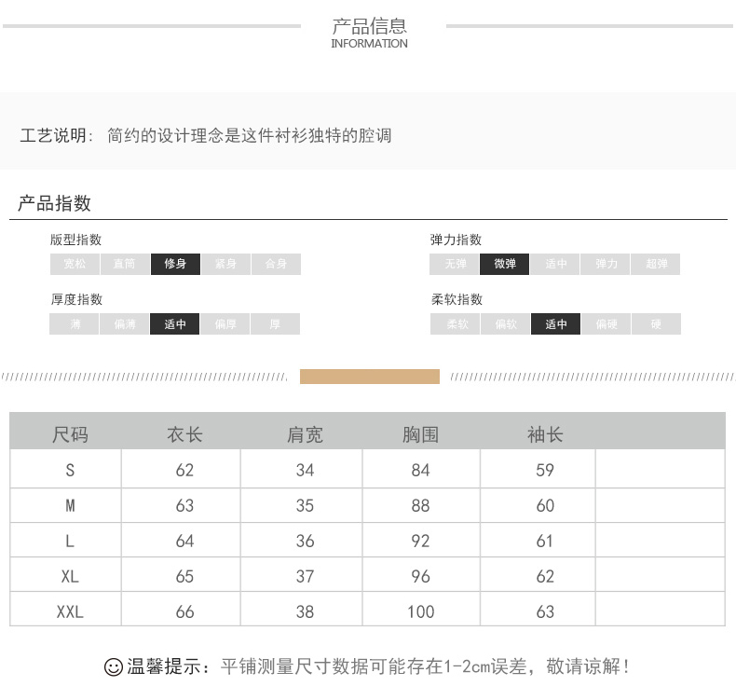Select 修身 in the 版型指数 row
The image size is (736, 700).
175,264
